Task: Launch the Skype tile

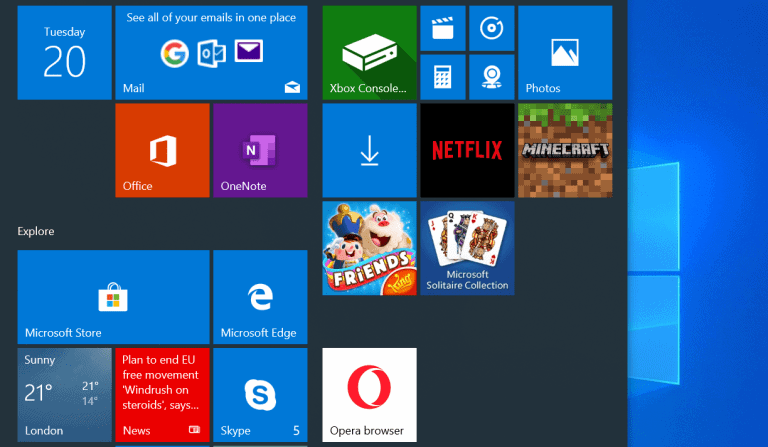Action: point(260,395)
